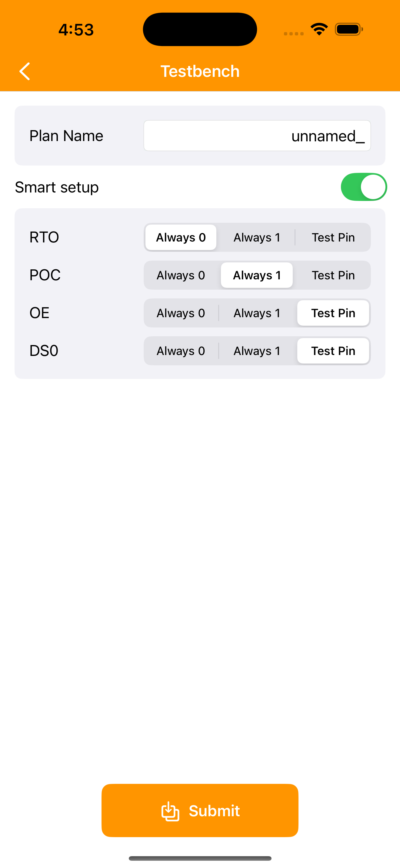Set RTO to Test Pin
Image resolution: width=400 pixels, height=868 pixels.
pyautogui.click(x=333, y=237)
